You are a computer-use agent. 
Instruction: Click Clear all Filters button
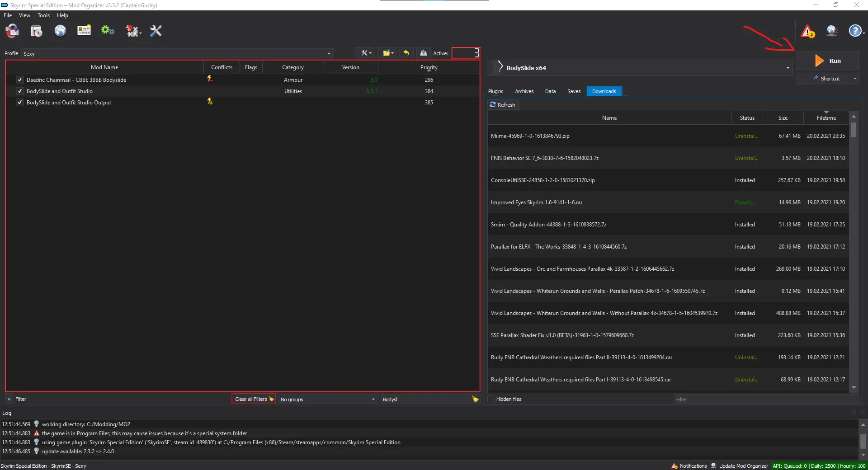(x=254, y=399)
